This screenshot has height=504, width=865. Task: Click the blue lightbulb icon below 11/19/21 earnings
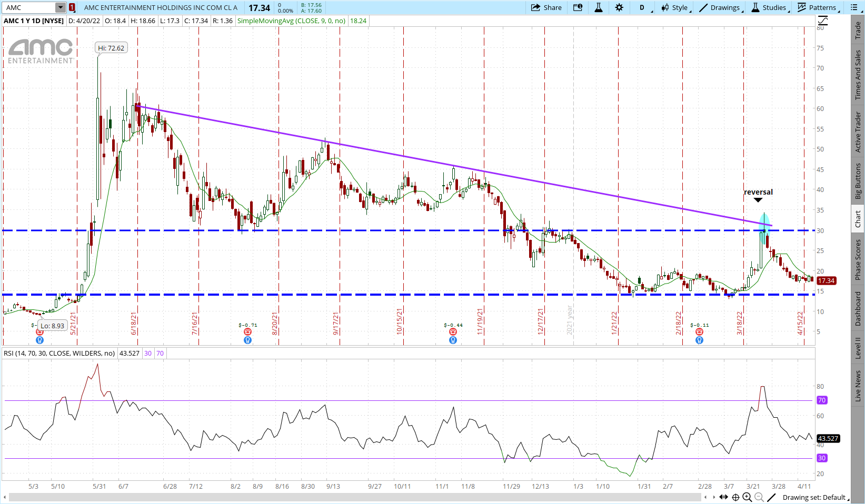[x=453, y=340]
